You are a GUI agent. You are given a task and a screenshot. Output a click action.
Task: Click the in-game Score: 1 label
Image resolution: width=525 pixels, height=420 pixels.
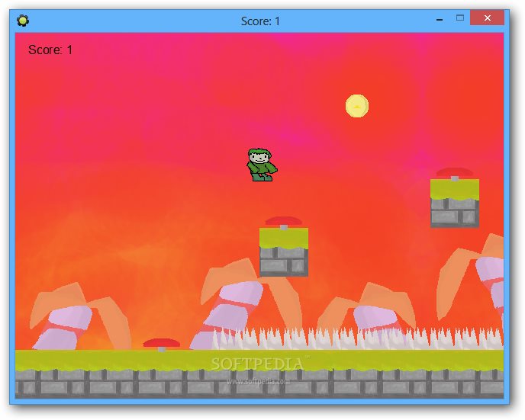coord(50,50)
